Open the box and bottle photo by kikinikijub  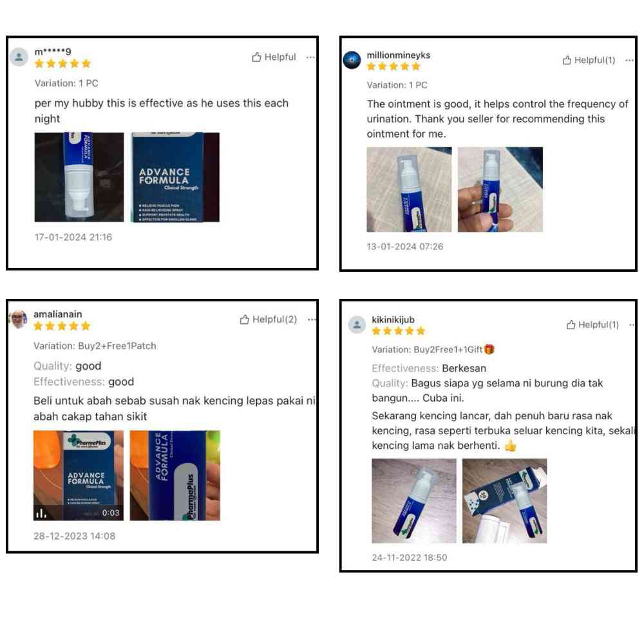tap(504, 500)
